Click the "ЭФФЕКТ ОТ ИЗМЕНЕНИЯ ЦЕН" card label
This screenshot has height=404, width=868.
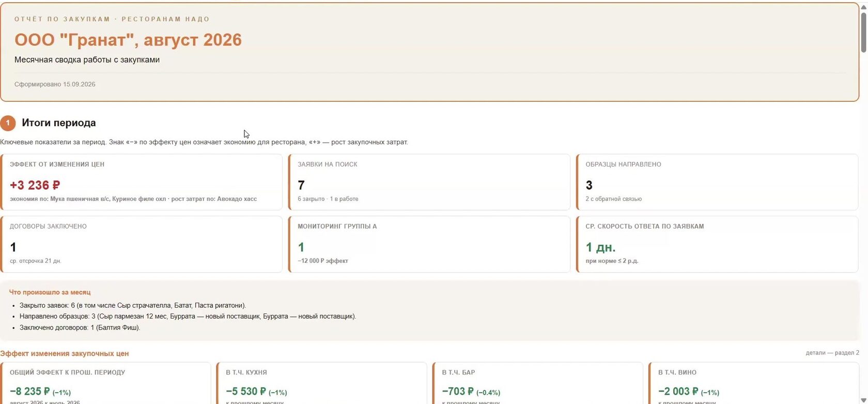click(x=57, y=164)
